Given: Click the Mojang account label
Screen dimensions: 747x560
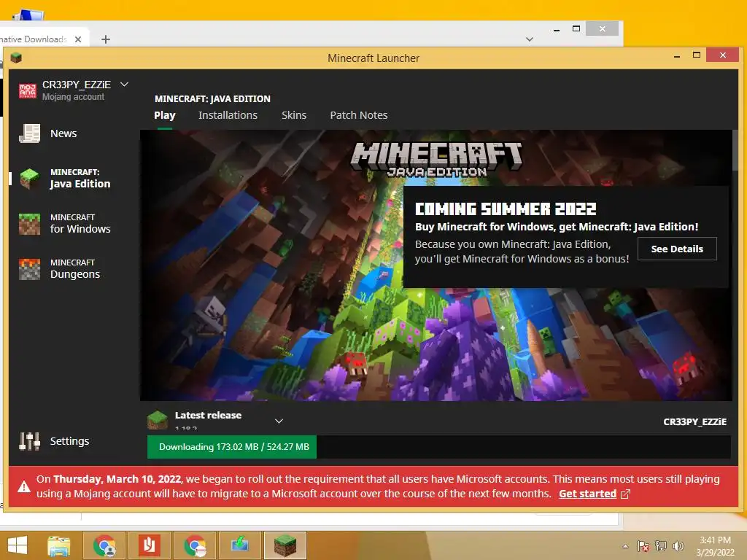Looking at the screenshot, I should pos(73,97).
